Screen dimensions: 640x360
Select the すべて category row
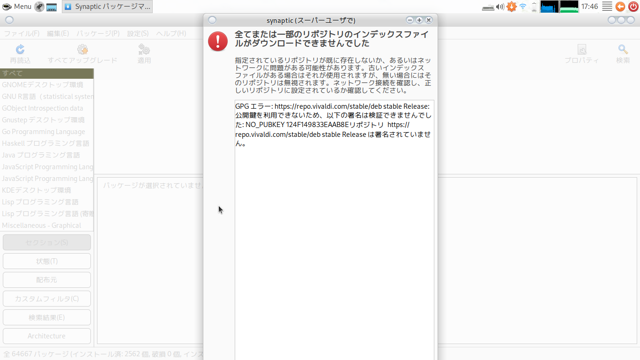[x=47, y=73]
